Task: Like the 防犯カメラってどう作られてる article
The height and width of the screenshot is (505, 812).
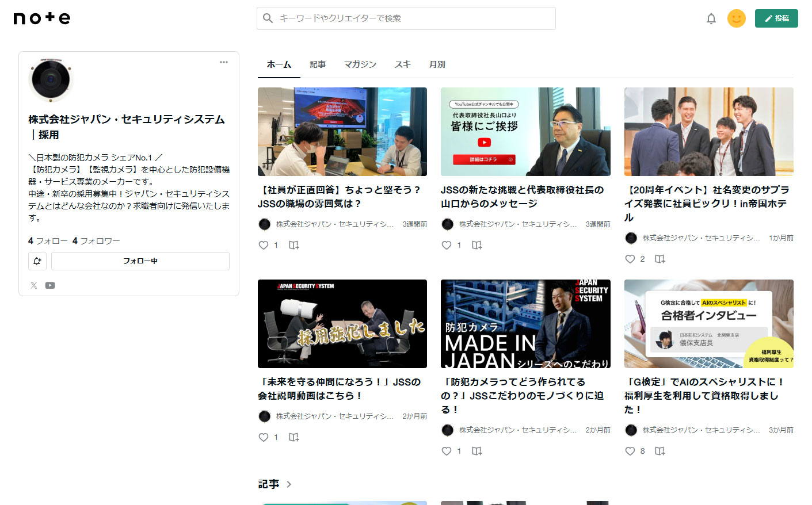Action: (447, 451)
